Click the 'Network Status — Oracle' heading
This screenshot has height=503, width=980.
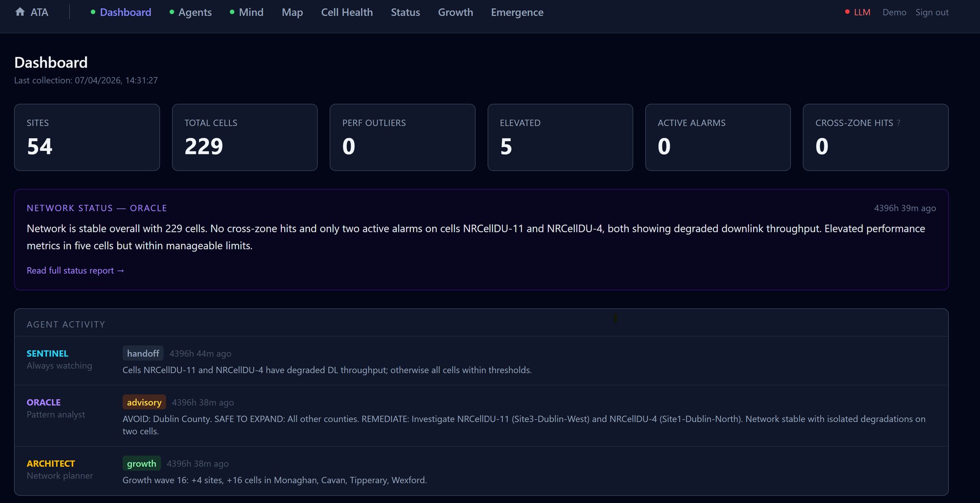coord(97,208)
